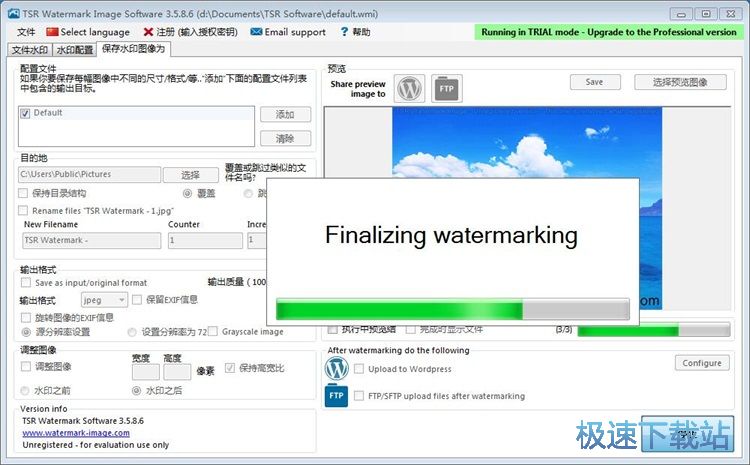Enable FTP/SFTP upload files after watermarking
The width and height of the screenshot is (750, 465).
coord(359,396)
